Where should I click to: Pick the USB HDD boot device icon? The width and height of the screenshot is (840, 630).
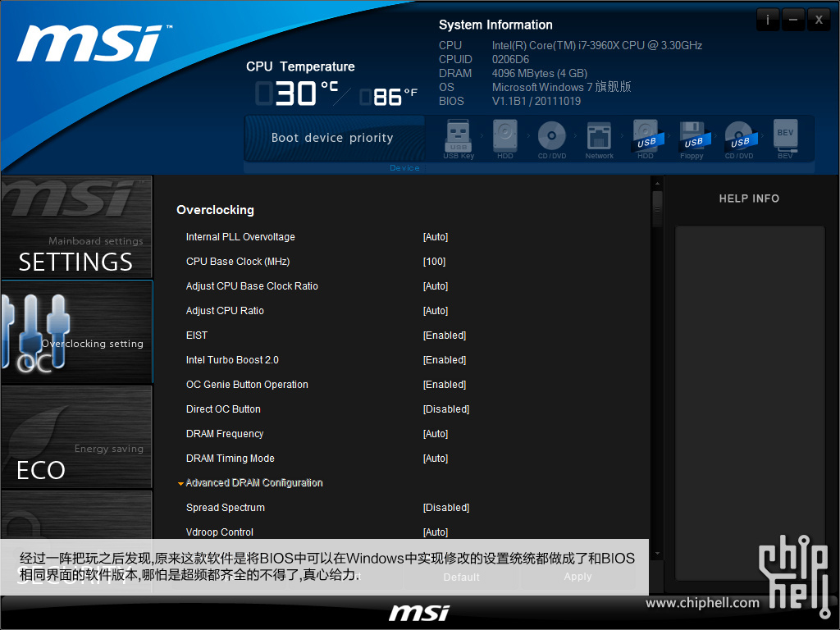(646, 138)
